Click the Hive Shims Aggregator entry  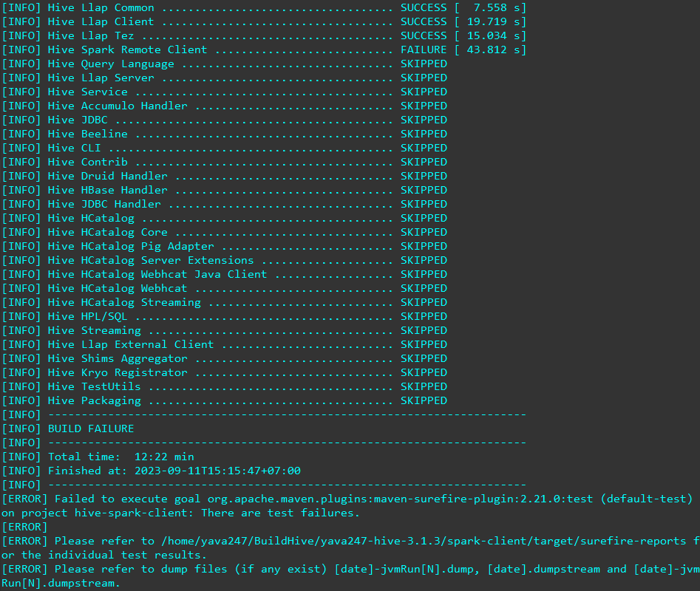(x=118, y=358)
